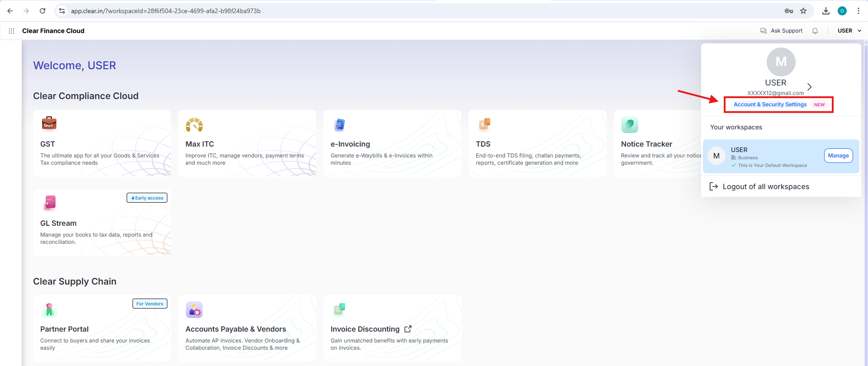
Task: Click Ask Support in the header
Action: 782,31
